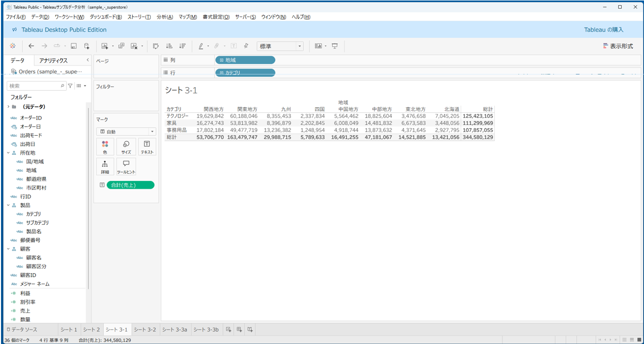Click the duplicate worksheet toolbar icon
The width and height of the screenshot is (644, 344).
point(121,46)
